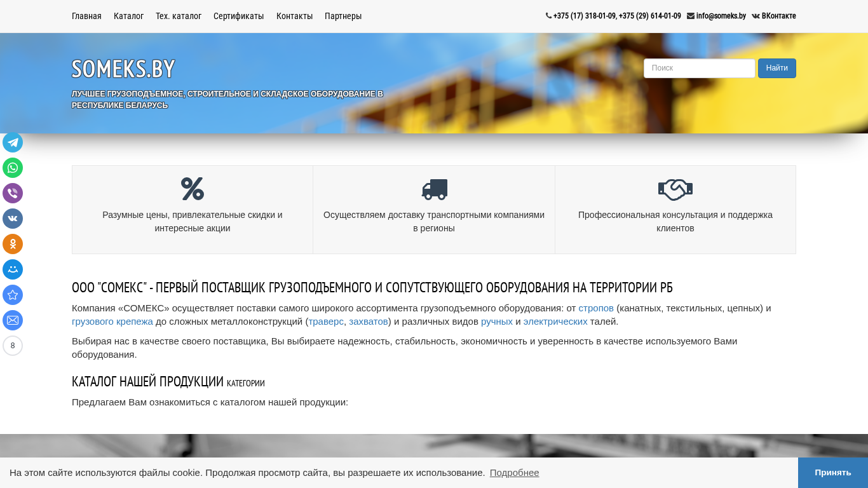Add to bookmarks star icon

(x=13, y=295)
